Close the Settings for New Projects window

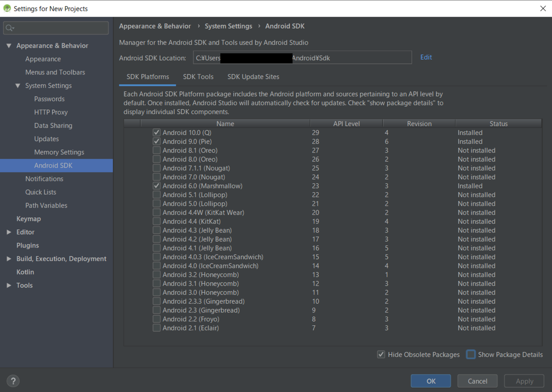[x=543, y=8]
